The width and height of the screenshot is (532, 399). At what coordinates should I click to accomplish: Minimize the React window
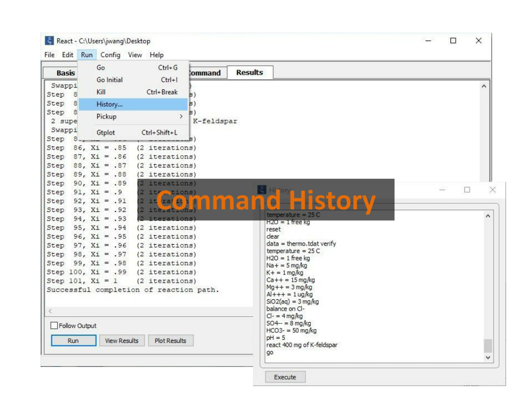click(x=428, y=41)
